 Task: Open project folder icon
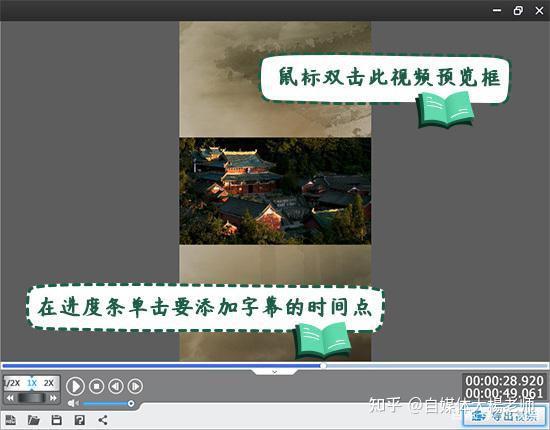click(x=34, y=420)
